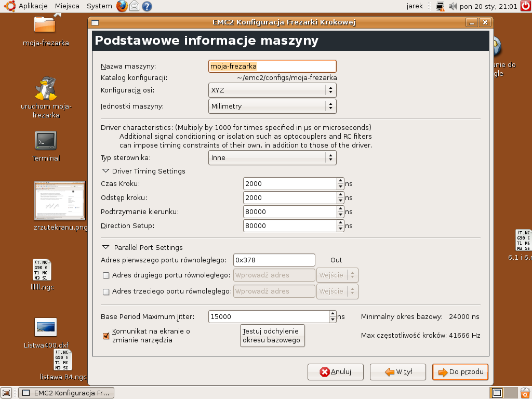Open the Typ sterownika dropdown
532x399 pixels.
pos(272,158)
